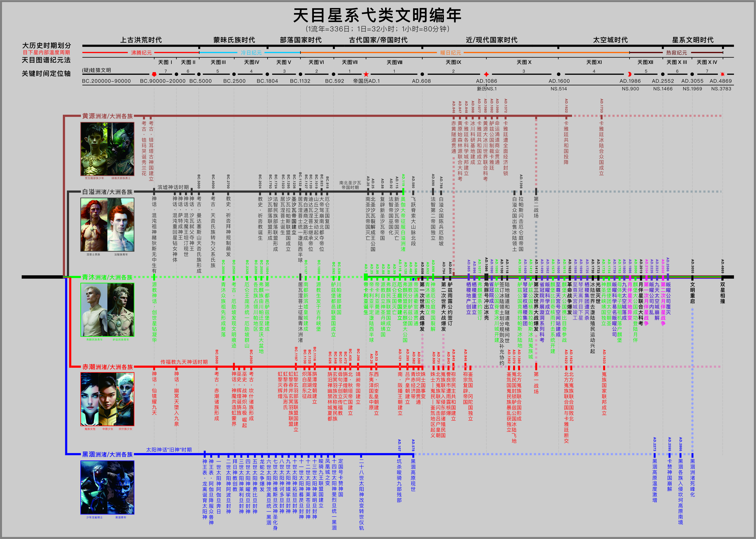
Task: Select the 上古洪荒时代 era heading
Action: (141, 40)
